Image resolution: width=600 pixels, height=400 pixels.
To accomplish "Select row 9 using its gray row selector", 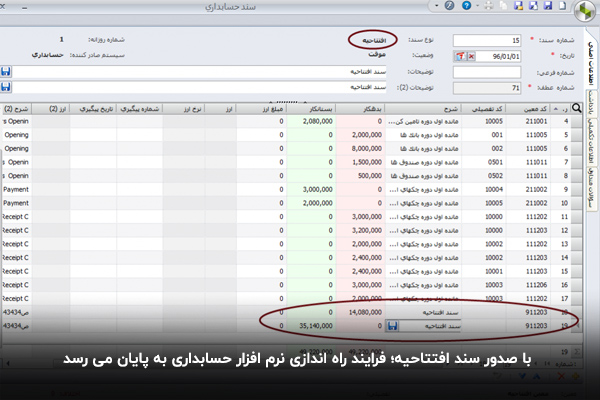I will tap(576, 189).
